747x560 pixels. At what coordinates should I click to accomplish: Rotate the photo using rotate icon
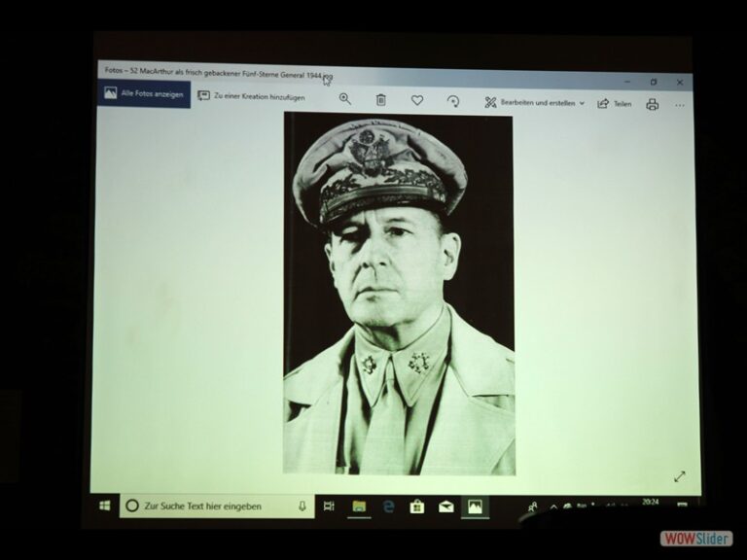453,101
